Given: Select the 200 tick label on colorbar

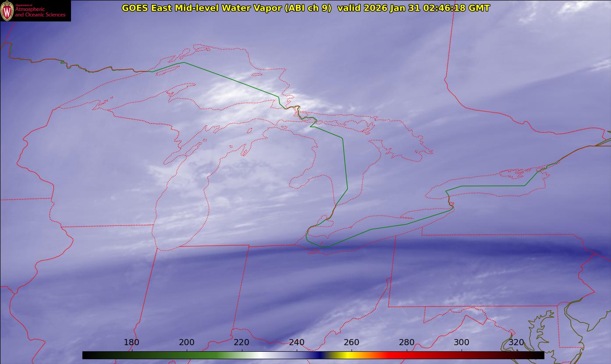Looking at the screenshot, I should (187, 343).
